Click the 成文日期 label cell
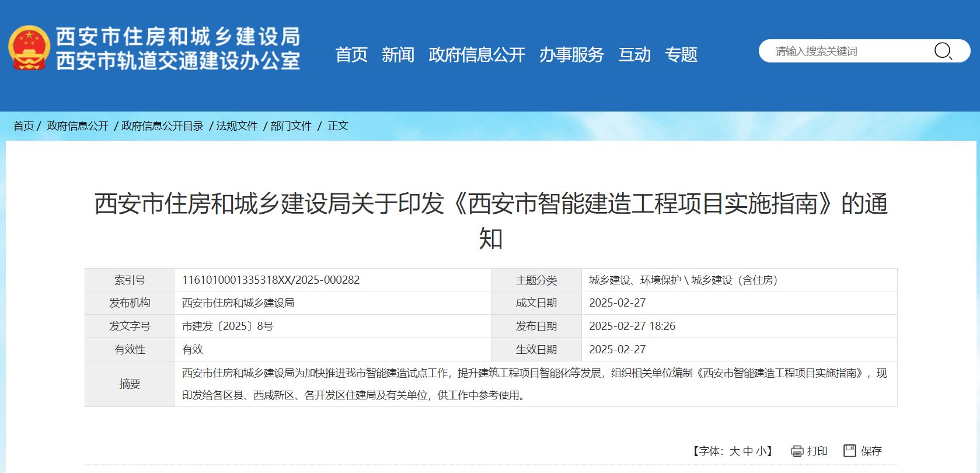Image resolution: width=980 pixels, height=473 pixels. 536,303
